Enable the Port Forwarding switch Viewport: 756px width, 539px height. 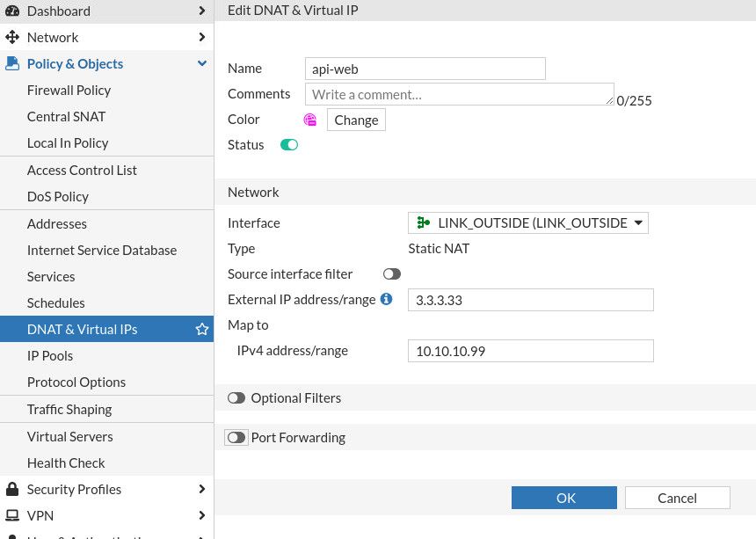tap(236, 437)
